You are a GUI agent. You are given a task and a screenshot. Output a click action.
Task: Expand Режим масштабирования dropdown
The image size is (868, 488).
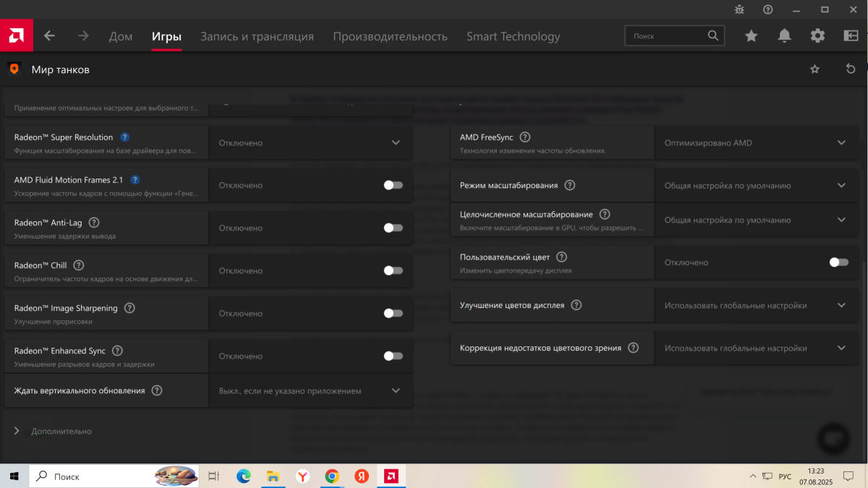click(752, 186)
